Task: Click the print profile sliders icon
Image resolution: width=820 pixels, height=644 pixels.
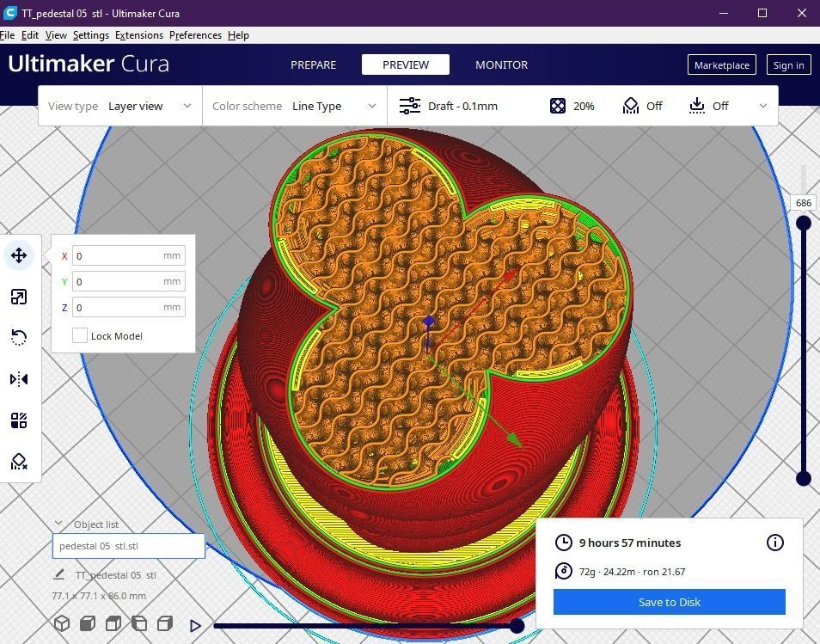Action: [409, 106]
